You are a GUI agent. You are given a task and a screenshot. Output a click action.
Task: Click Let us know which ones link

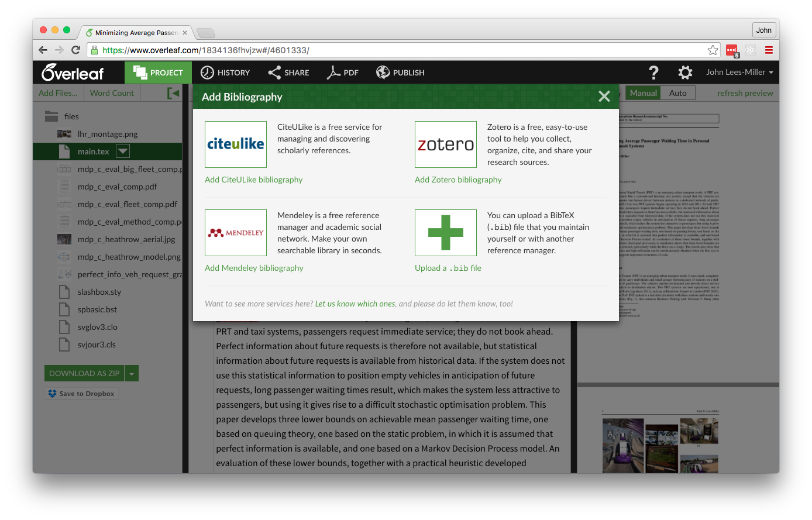coord(355,304)
